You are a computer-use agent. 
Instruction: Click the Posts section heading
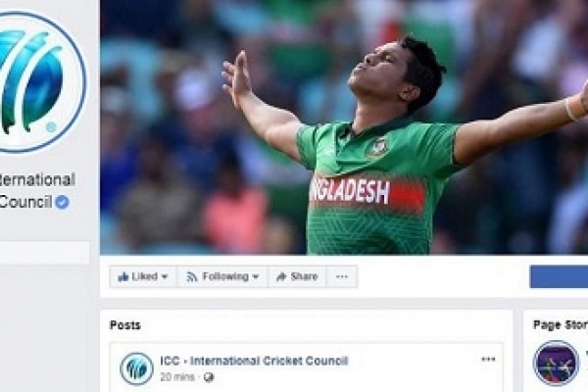pyautogui.click(x=125, y=324)
